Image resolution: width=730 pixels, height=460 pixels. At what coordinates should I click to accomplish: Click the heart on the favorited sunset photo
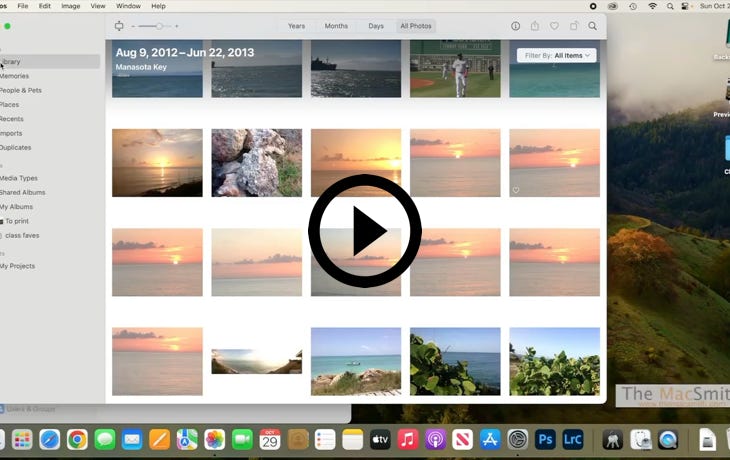(516, 190)
